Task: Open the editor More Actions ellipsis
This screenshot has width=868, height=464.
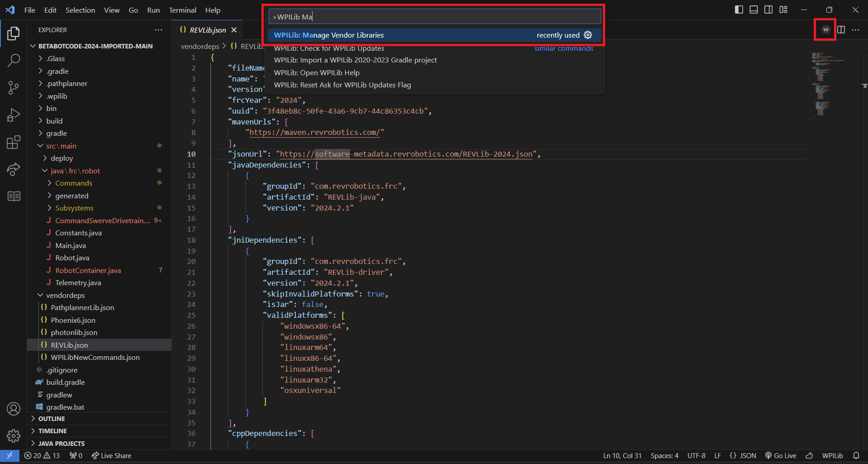Action: [x=855, y=29]
